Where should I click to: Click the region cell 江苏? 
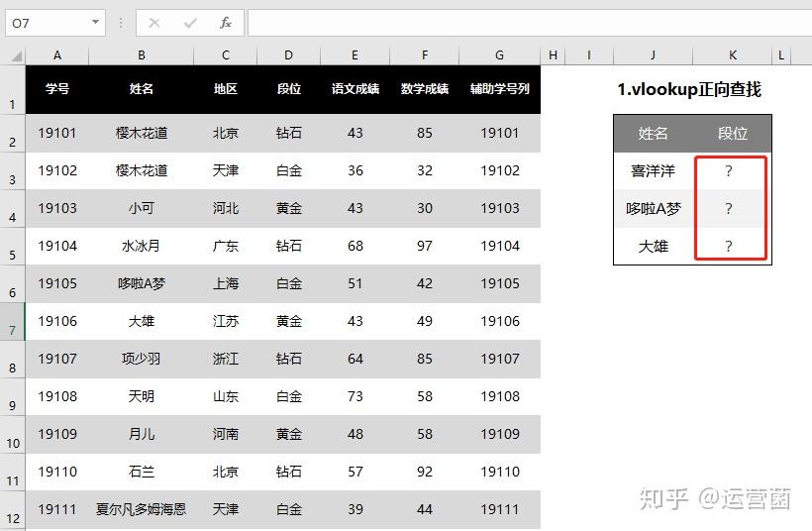click(x=225, y=321)
